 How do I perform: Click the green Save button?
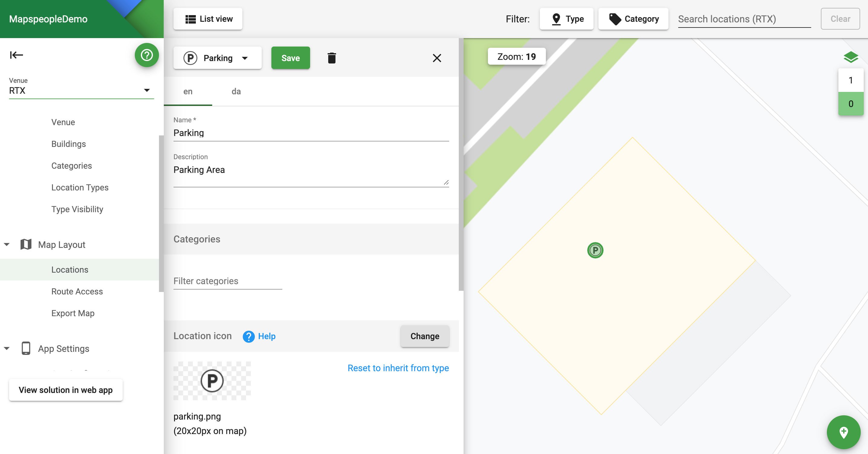coord(290,58)
